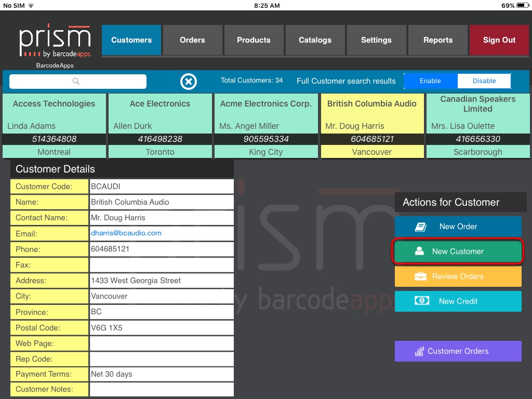This screenshot has width=532, height=399.
Task: Click the customer search field
Action: point(78,82)
